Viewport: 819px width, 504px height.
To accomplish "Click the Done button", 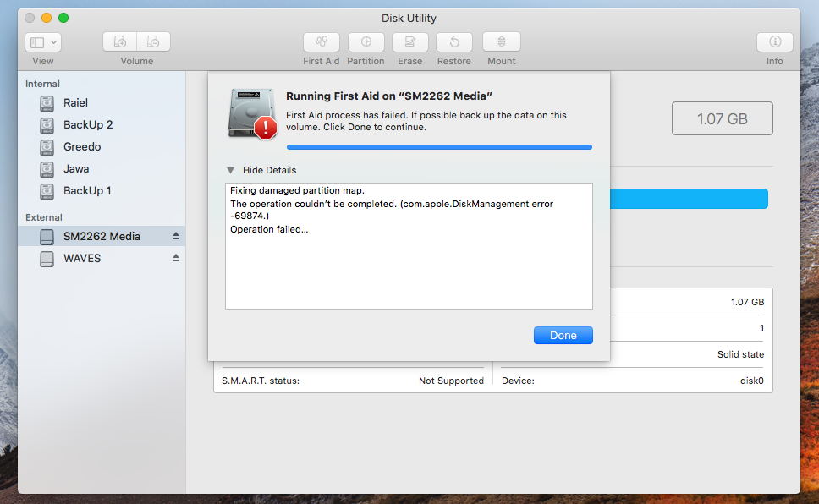I will point(563,336).
